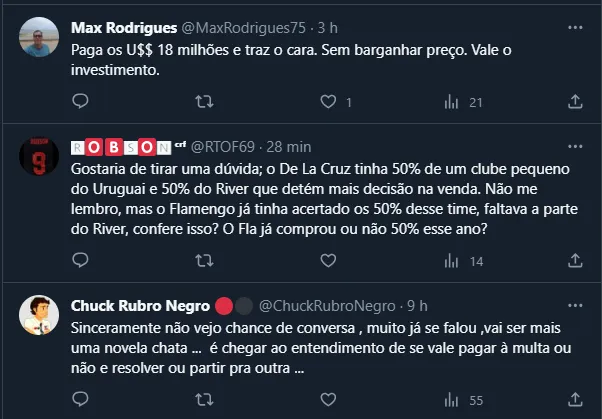Like Max Rodrigues' tweet
The height and width of the screenshot is (419, 602).
[x=326, y=102]
